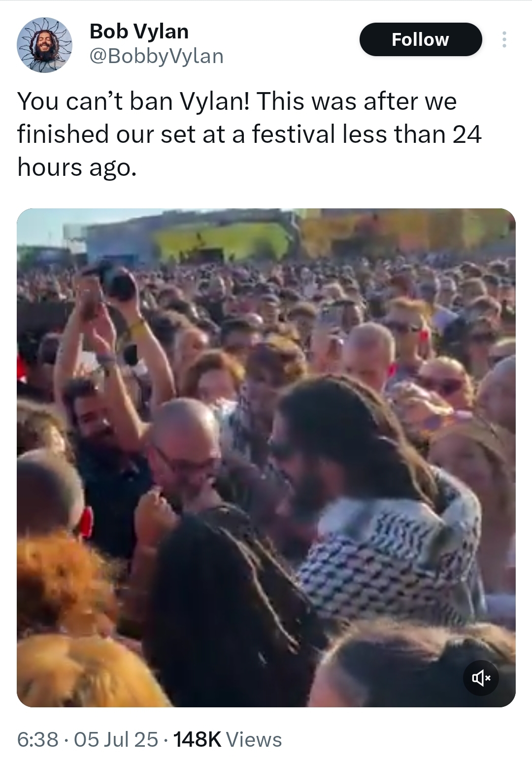
Task: Open the 6:38 timestamp link
Action: pos(37,739)
